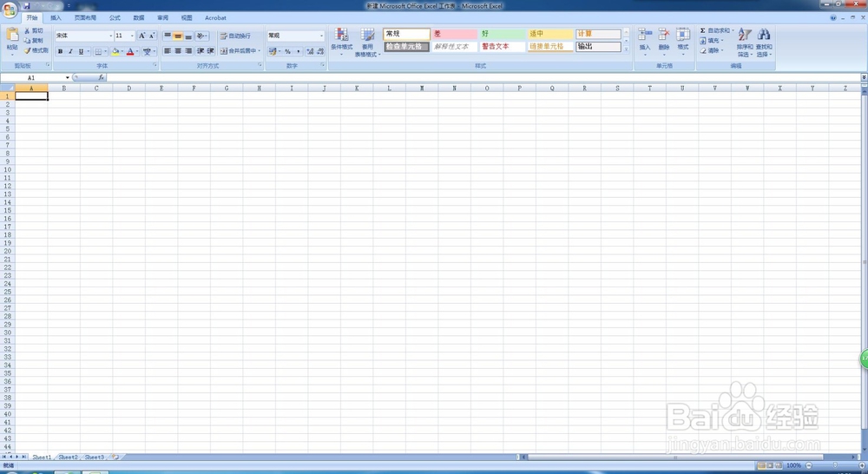The height and width of the screenshot is (474, 868).
Task: Select the Sheet3 worksheet tab
Action: click(94, 457)
